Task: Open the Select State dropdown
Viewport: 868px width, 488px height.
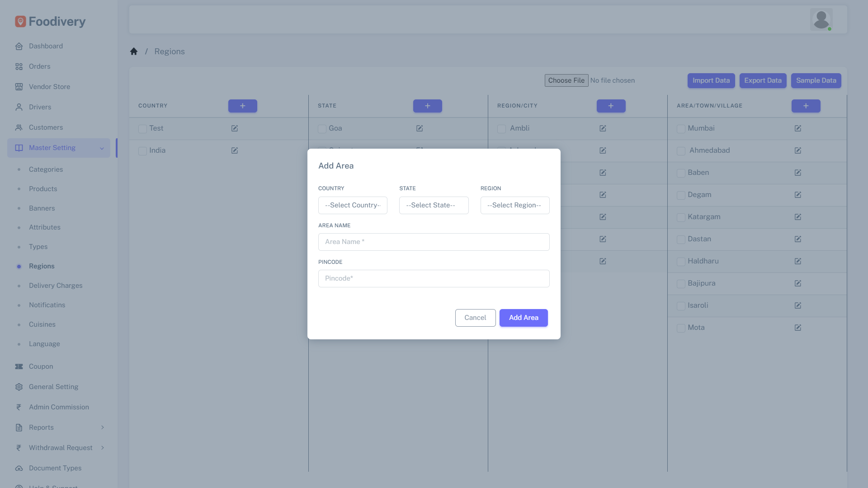Action: click(434, 205)
